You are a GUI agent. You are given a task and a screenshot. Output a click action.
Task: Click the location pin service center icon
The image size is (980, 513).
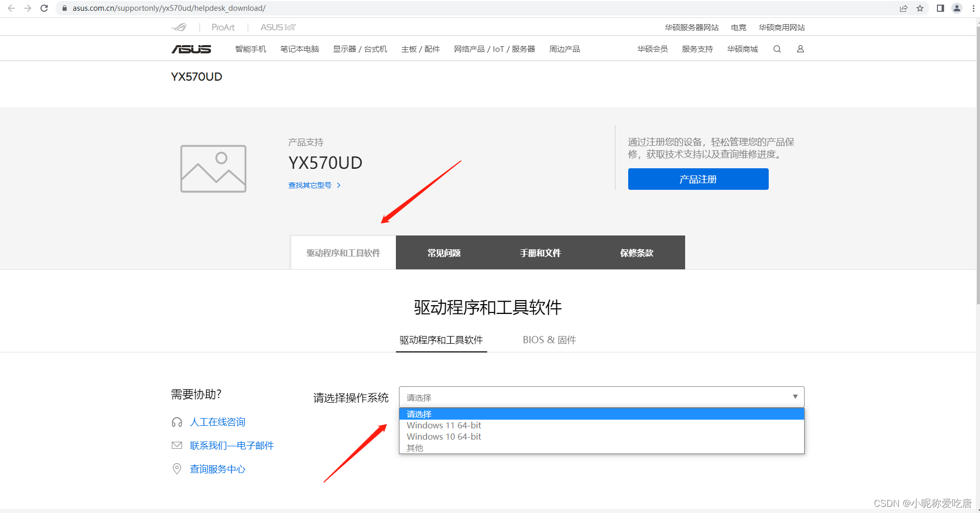click(177, 469)
